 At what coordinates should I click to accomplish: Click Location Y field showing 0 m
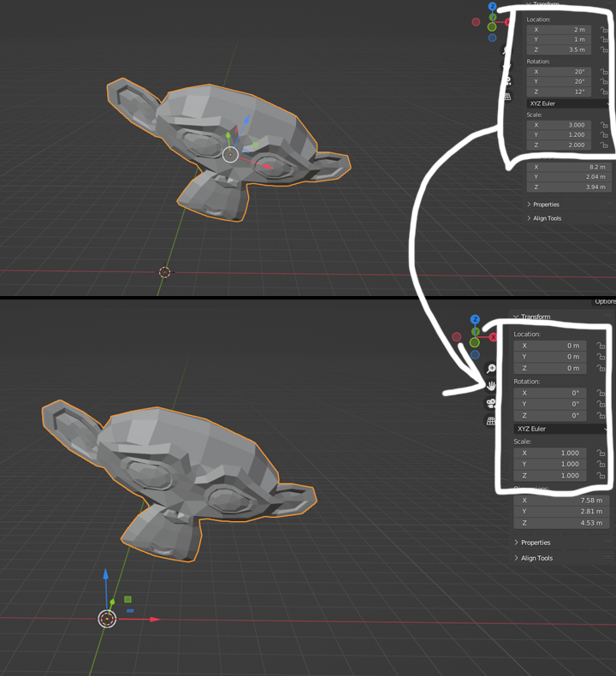(550, 357)
